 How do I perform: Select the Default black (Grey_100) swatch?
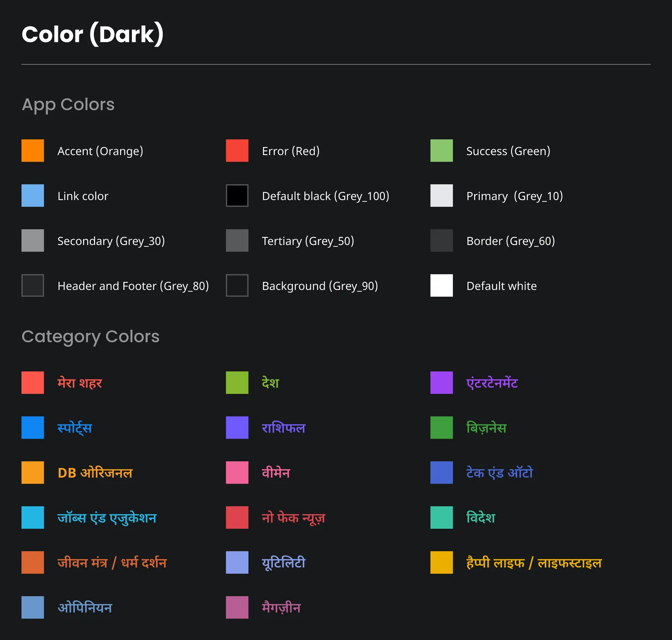(x=237, y=195)
